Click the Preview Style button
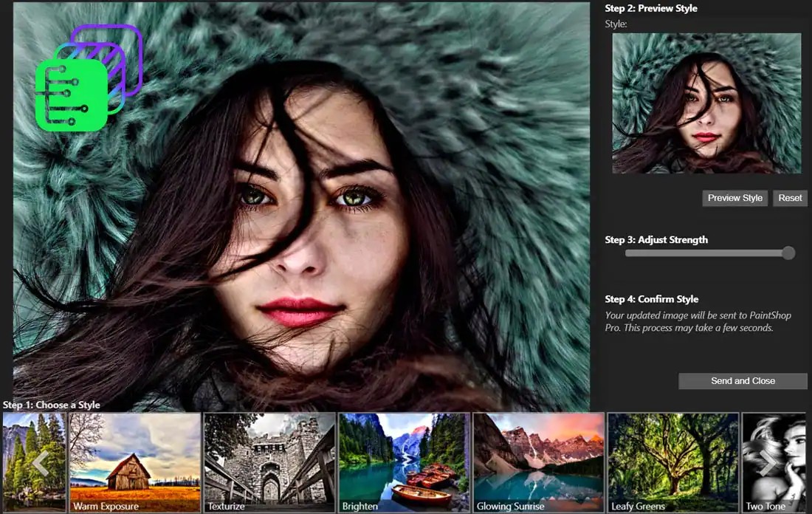This screenshot has height=514, width=812. [x=734, y=198]
